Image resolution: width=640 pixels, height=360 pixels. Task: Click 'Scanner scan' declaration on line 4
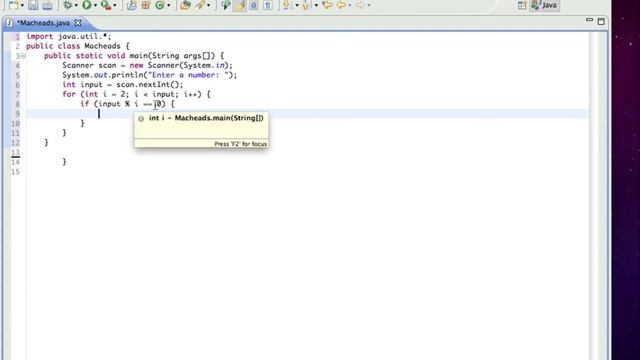tap(89, 65)
